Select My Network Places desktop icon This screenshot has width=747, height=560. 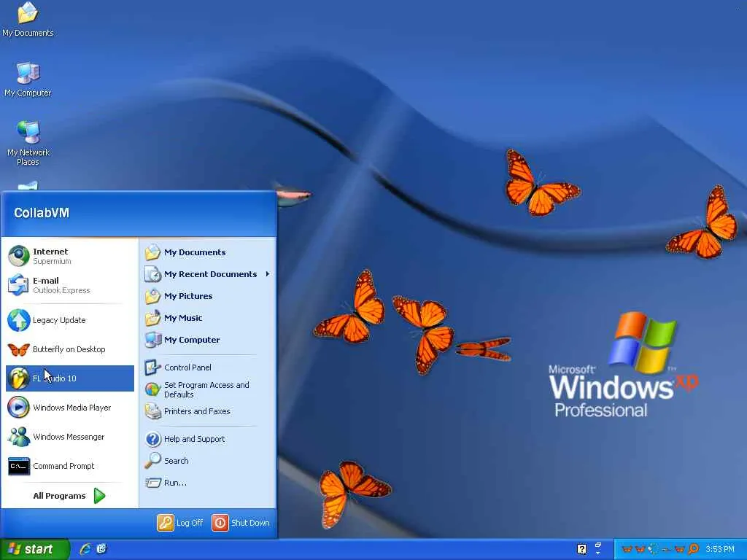point(28,143)
